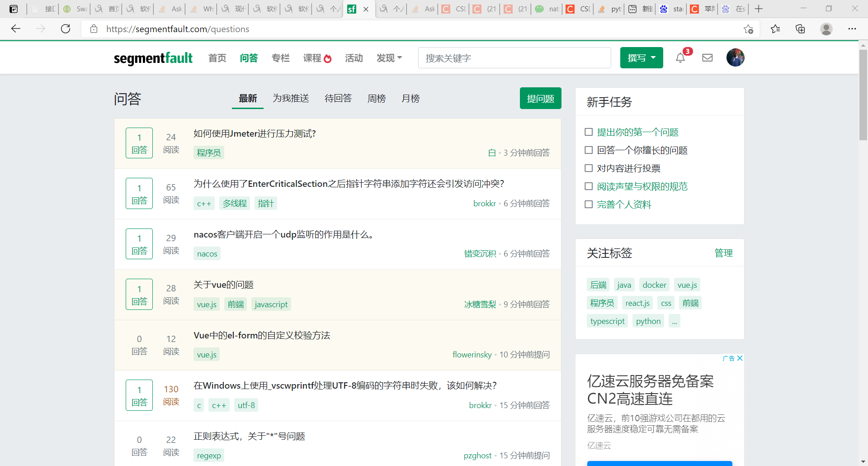Switch to 月榜 tab

pos(410,98)
